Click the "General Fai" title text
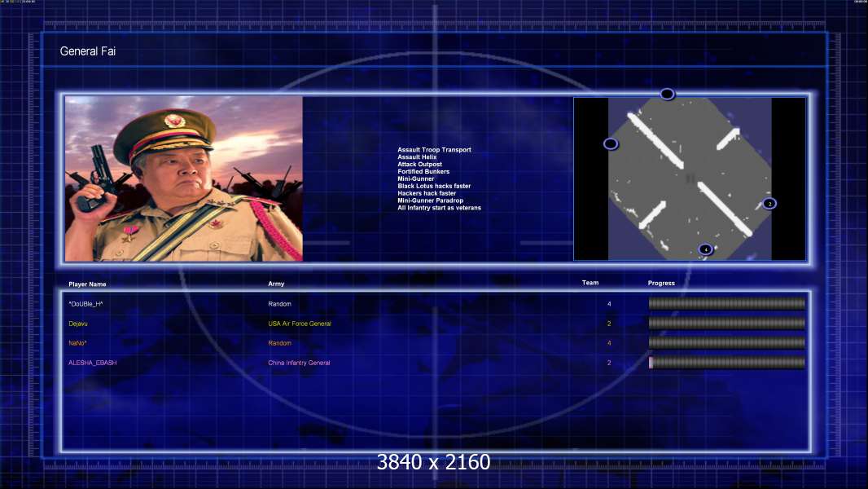The width and height of the screenshot is (868, 489). (x=87, y=51)
